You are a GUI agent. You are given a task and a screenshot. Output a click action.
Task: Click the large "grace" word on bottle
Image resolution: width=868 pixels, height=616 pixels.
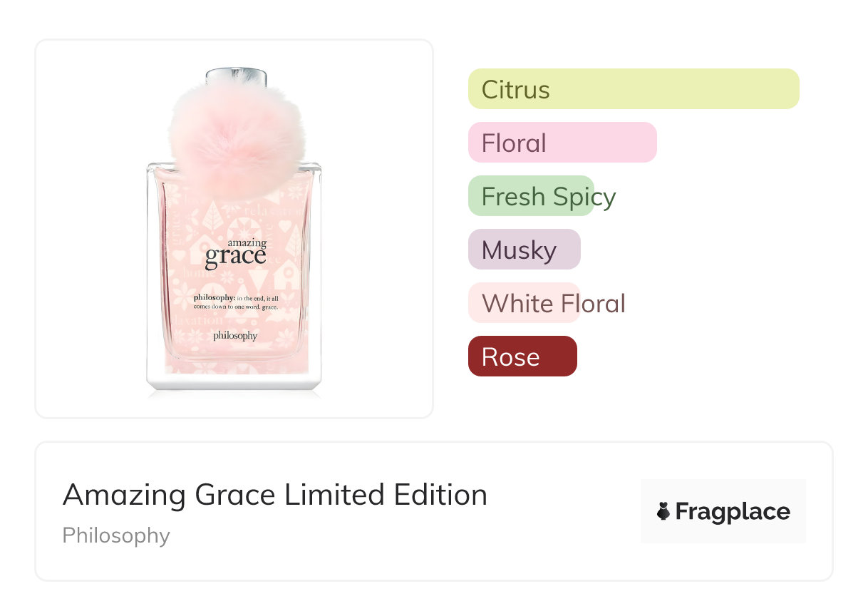234,257
